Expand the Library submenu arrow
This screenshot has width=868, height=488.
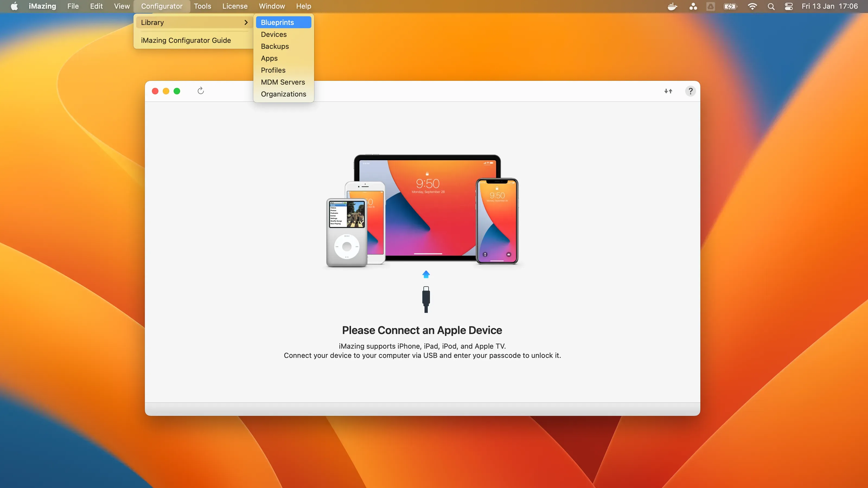(x=246, y=22)
